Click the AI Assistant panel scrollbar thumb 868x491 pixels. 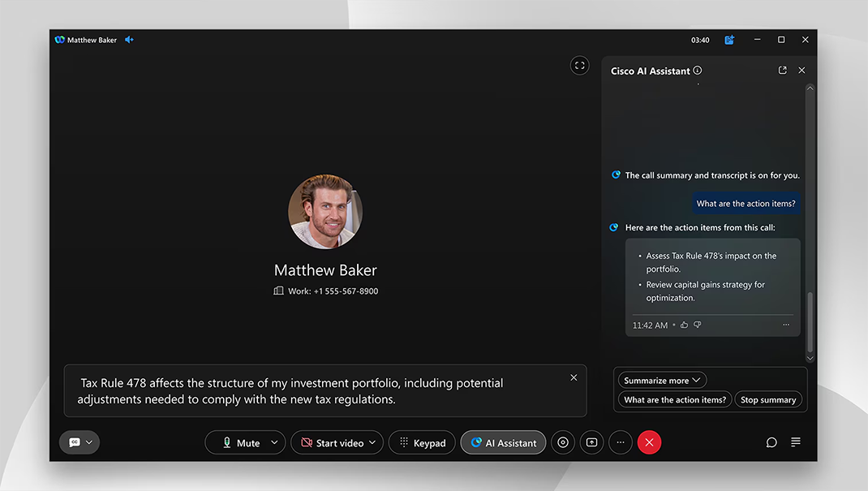point(810,321)
